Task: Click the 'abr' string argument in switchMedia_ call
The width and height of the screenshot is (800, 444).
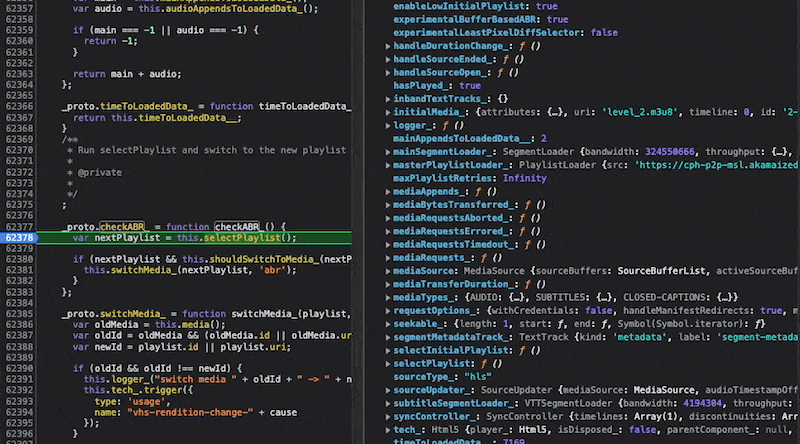Action: point(272,270)
